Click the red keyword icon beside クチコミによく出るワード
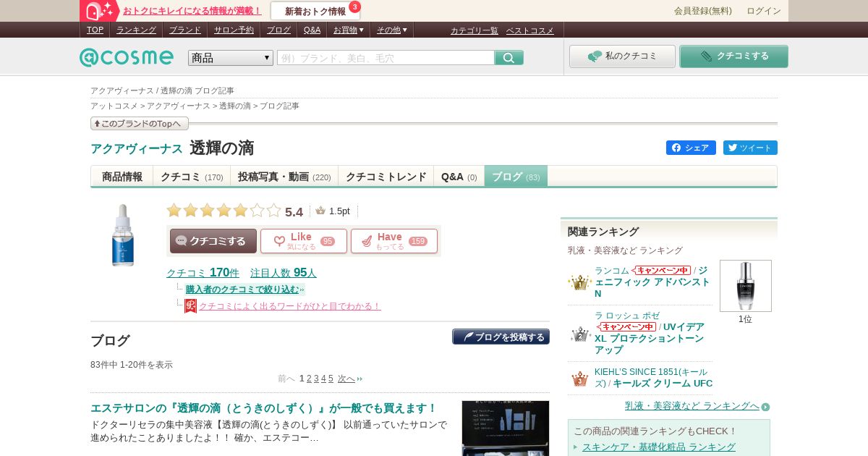This screenshot has width=868, height=456. pyautogui.click(x=190, y=306)
